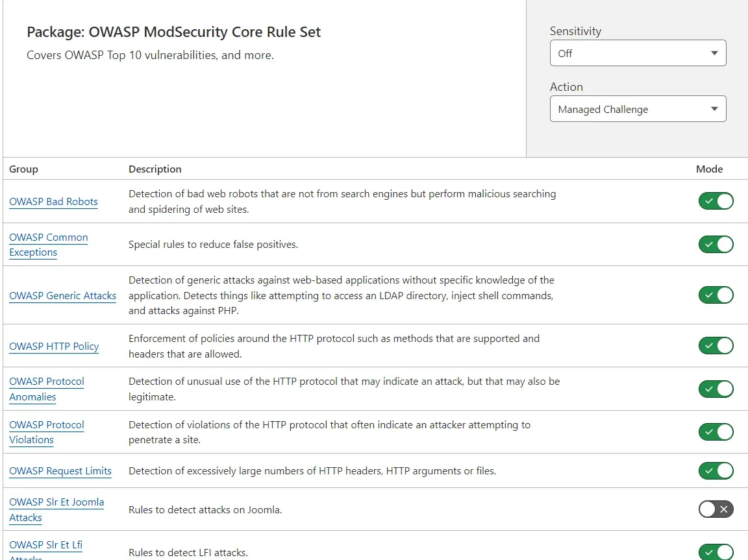This screenshot has width=748, height=560.
Task: Click the Bad Robots description text
Action: [342, 202]
